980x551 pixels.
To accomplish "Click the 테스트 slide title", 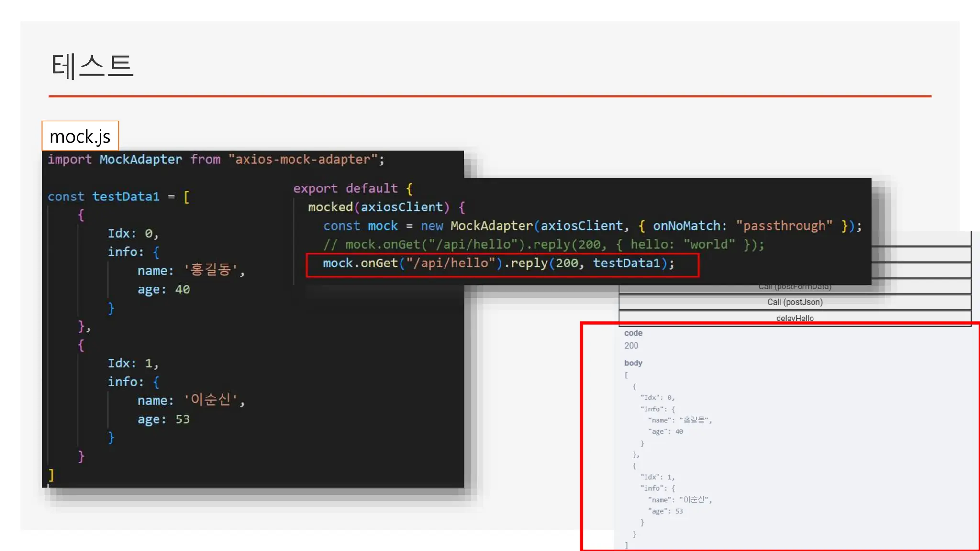I will pos(92,66).
